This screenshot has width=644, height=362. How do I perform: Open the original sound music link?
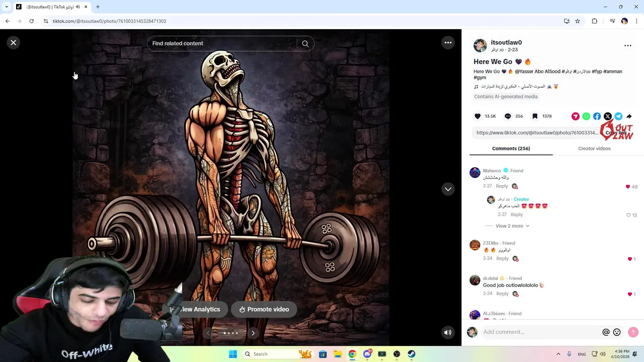[x=516, y=86]
